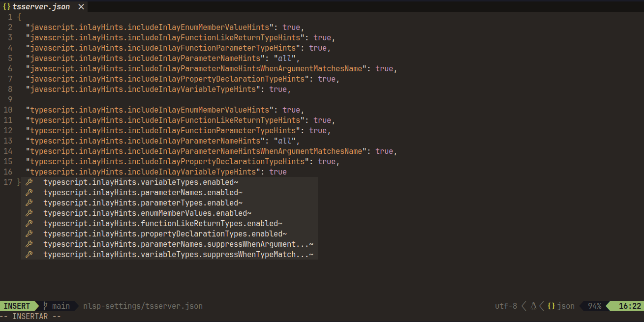Click the braces filetype icon beside json
Viewport: 644px width, 322px height.
(x=551, y=306)
